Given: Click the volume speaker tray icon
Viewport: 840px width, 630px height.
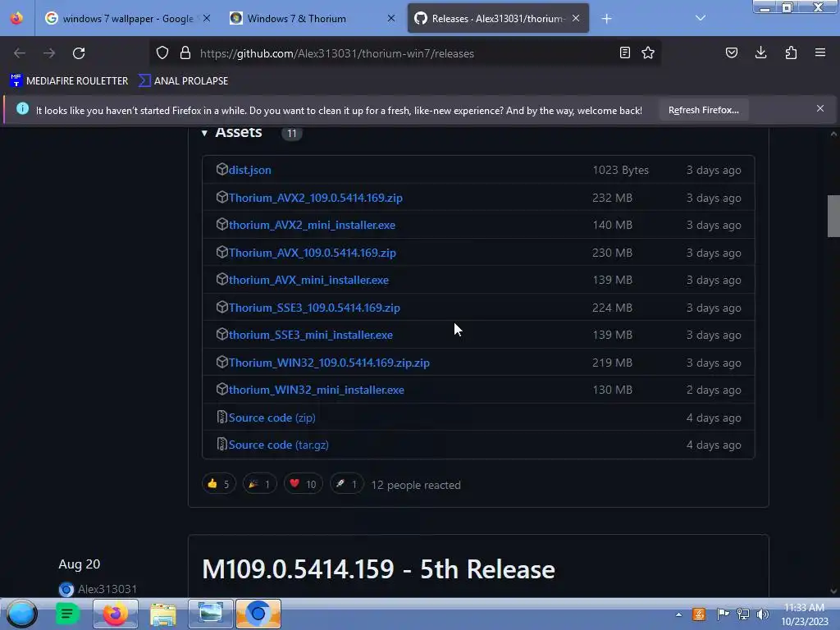Looking at the screenshot, I should click(762, 614).
